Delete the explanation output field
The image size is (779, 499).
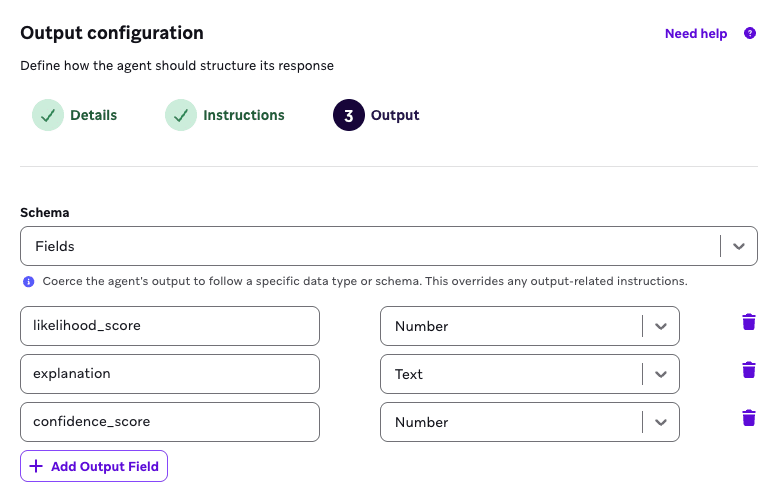748,370
